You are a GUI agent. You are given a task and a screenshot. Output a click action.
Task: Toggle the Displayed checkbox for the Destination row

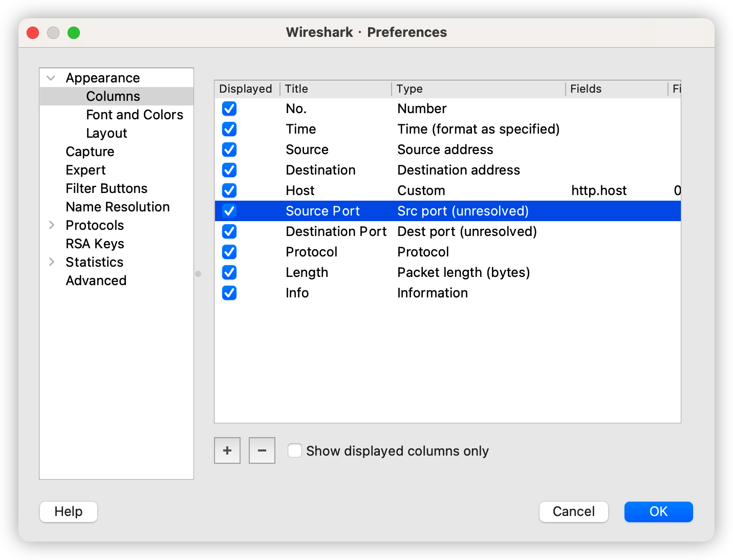click(x=229, y=170)
